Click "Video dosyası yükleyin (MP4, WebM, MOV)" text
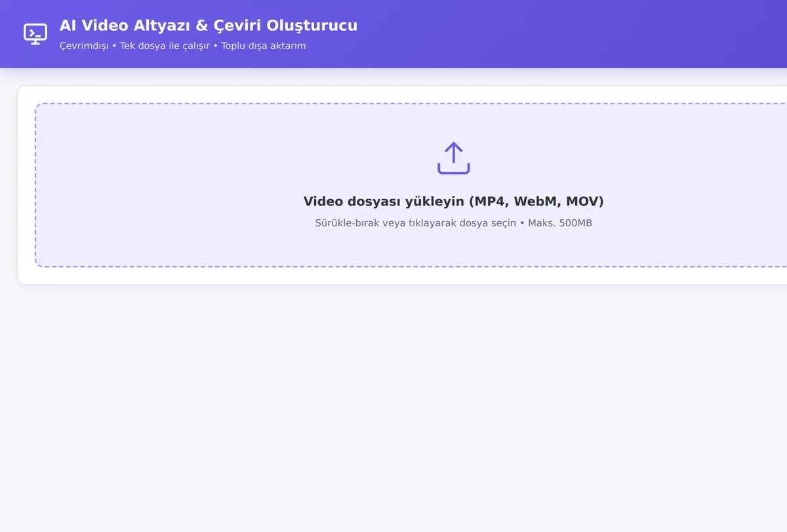Image resolution: width=787 pixels, height=532 pixels. 453,201
